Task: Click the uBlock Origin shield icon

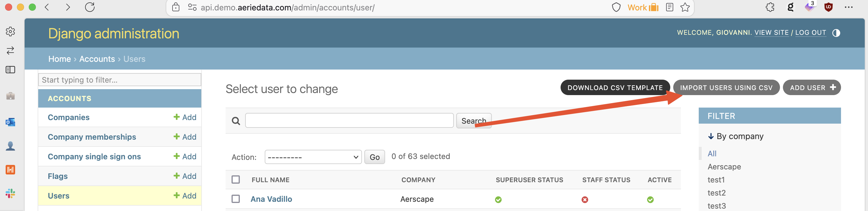Action: click(x=829, y=7)
